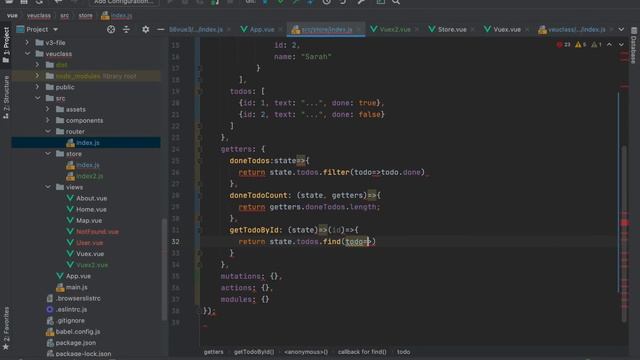Collapse the router folder
The width and height of the screenshot is (640, 360).
pos(48,131)
